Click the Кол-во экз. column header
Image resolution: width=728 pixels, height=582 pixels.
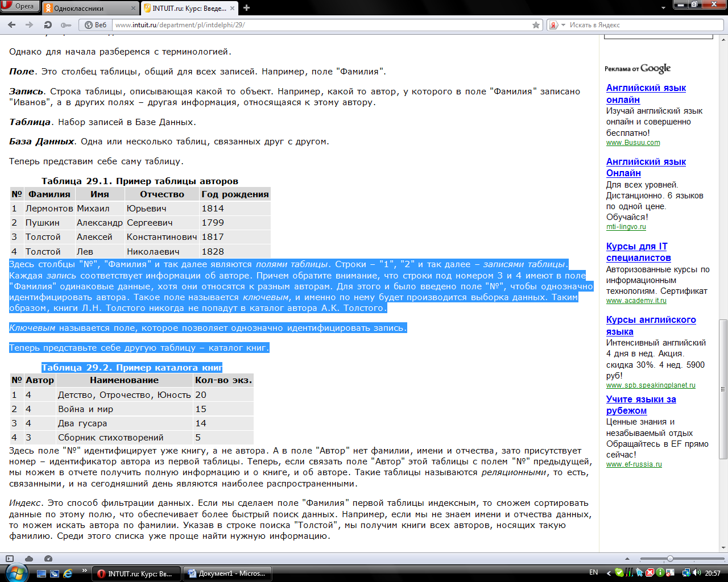[224, 380]
